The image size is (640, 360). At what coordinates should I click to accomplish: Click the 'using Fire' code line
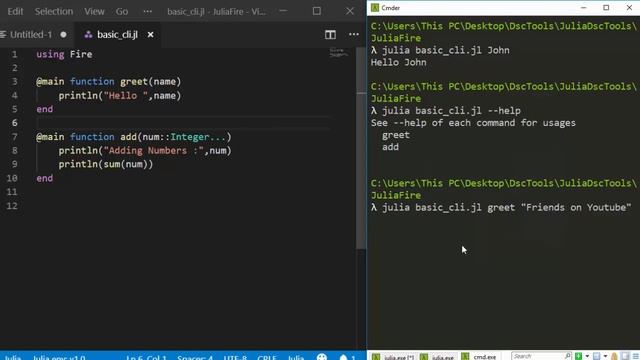64,54
